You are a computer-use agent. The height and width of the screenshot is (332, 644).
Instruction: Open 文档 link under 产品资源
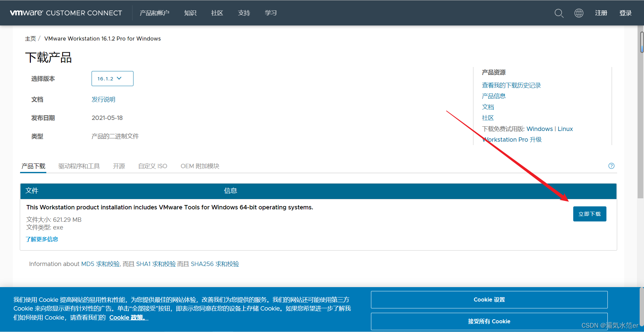pyautogui.click(x=488, y=107)
